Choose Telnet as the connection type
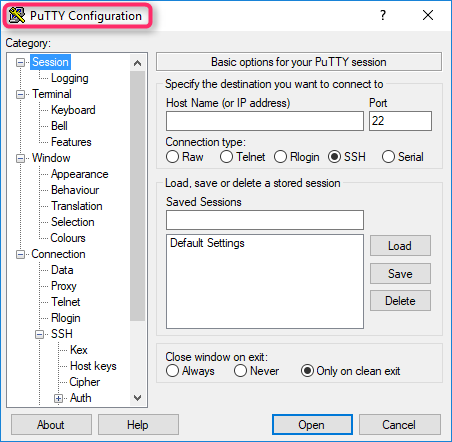The image size is (452, 442). [x=226, y=157]
